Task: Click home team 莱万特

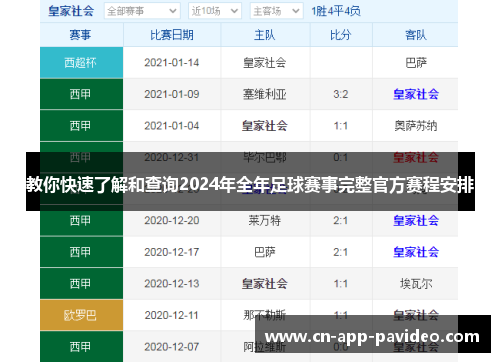Action: [x=265, y=221]
